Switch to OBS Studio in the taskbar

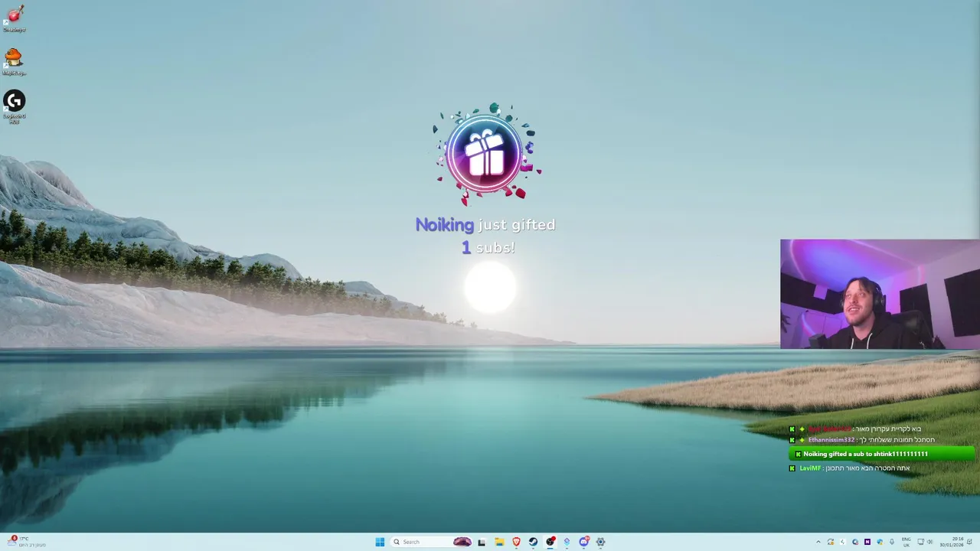tap(550, 542)
